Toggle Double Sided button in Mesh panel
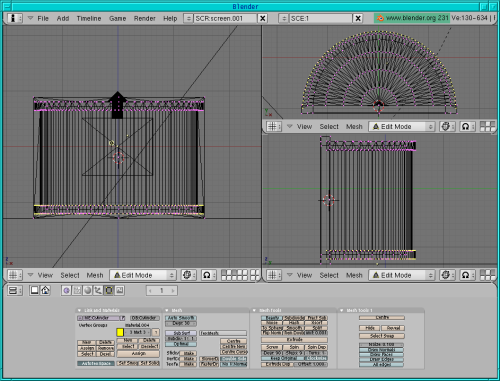 [x=233, y=359]
